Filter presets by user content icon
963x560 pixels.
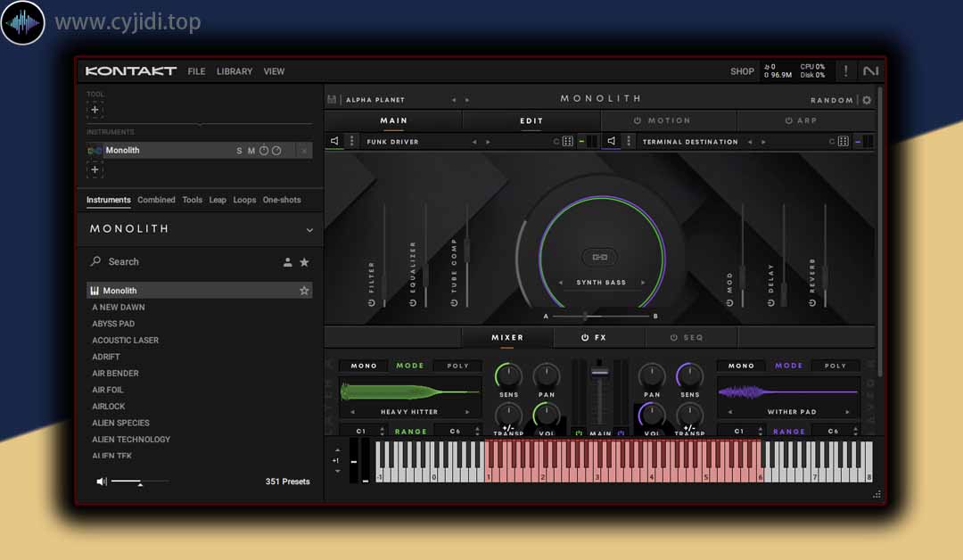click(287, 262)
